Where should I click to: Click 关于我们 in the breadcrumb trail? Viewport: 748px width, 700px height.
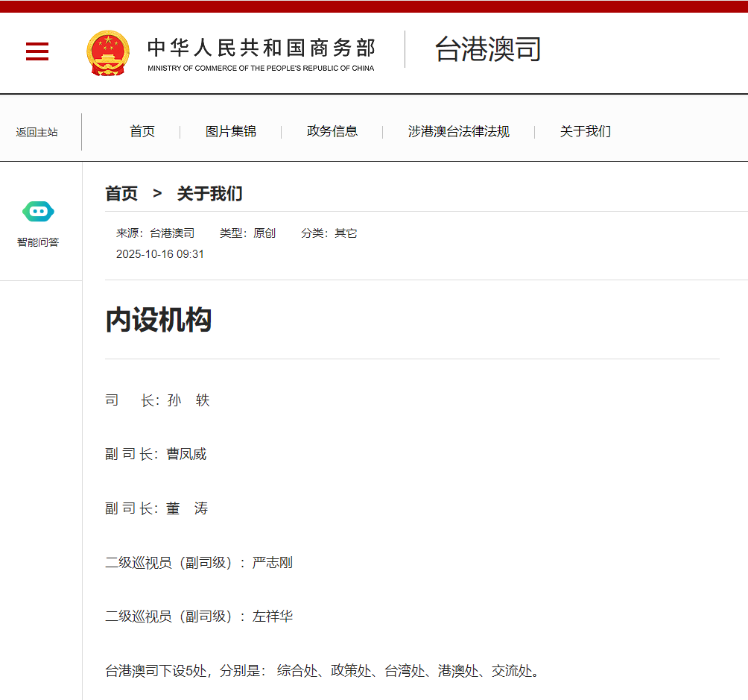[x=209, y=194]
